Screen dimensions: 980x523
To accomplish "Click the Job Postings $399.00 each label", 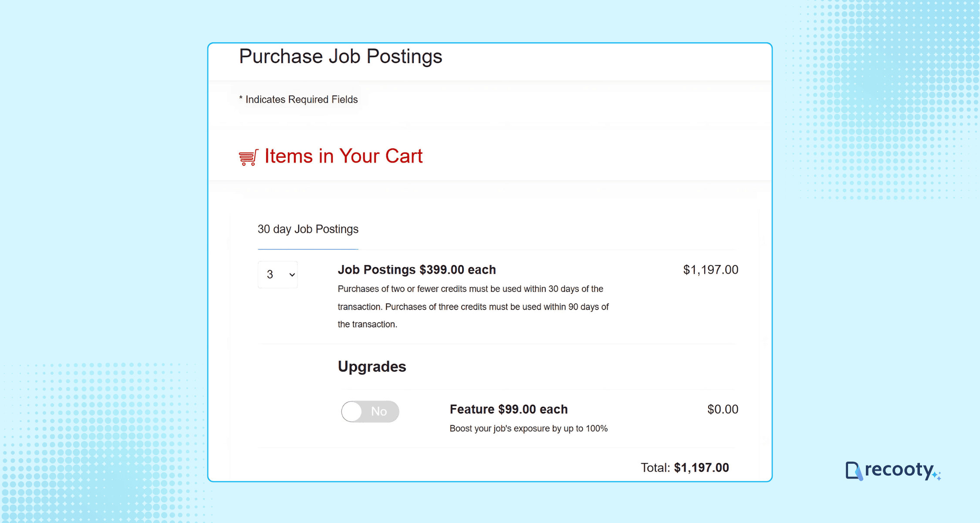I will click(416, 269).
